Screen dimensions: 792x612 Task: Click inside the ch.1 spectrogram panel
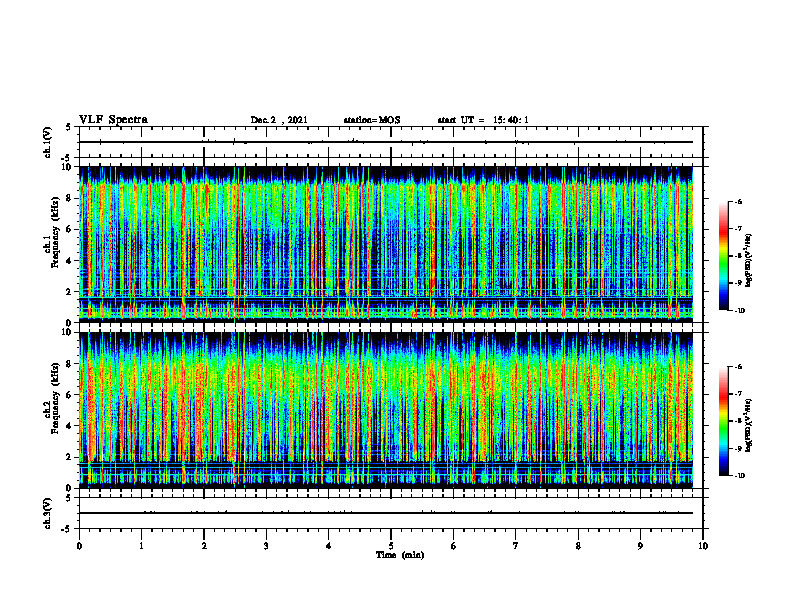click(386, 244)
